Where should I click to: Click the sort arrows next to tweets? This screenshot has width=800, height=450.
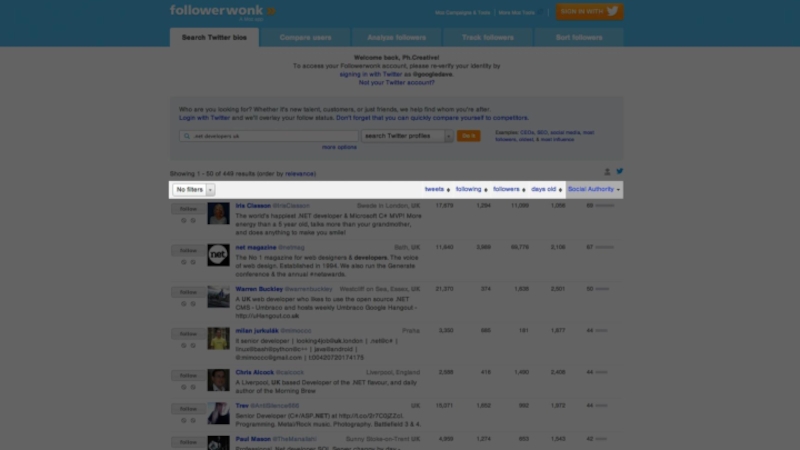coord(448,190)
